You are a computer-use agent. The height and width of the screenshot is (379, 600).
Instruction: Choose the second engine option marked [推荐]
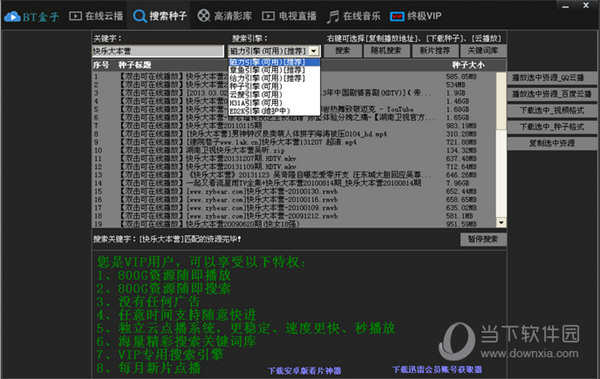coord(274,70)
